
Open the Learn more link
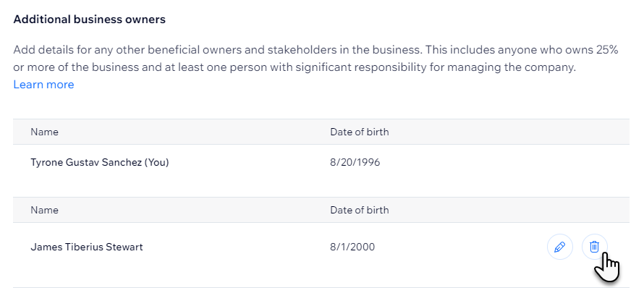43,85
